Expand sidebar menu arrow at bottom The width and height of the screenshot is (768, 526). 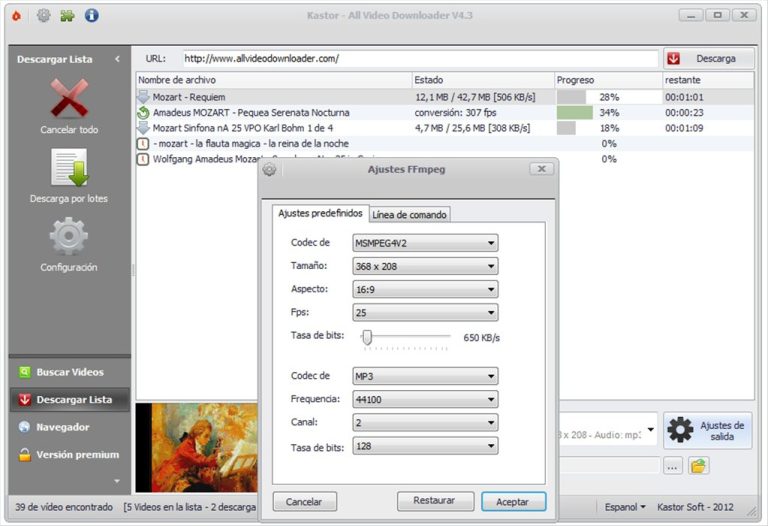click(x=117, y=481)
